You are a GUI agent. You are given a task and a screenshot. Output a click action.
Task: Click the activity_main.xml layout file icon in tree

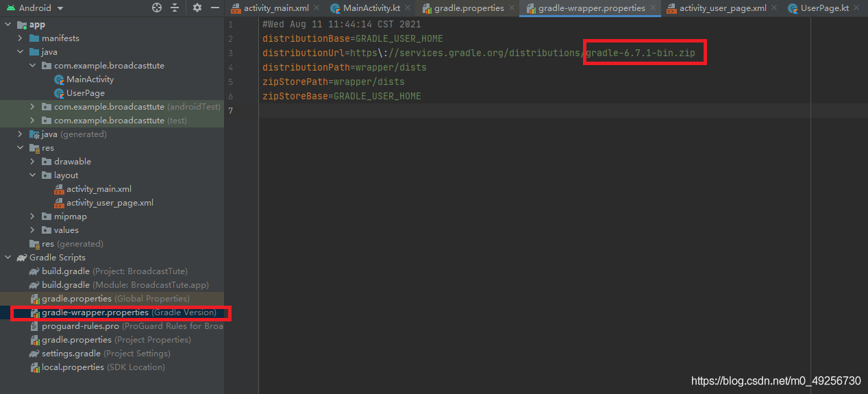point(59,189)
